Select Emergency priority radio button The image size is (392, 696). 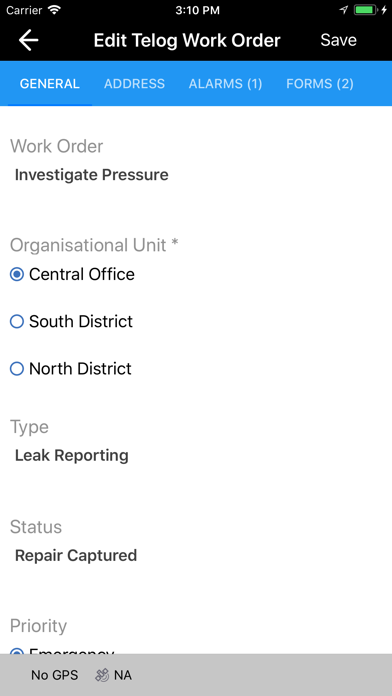click(x=17, y=650)
